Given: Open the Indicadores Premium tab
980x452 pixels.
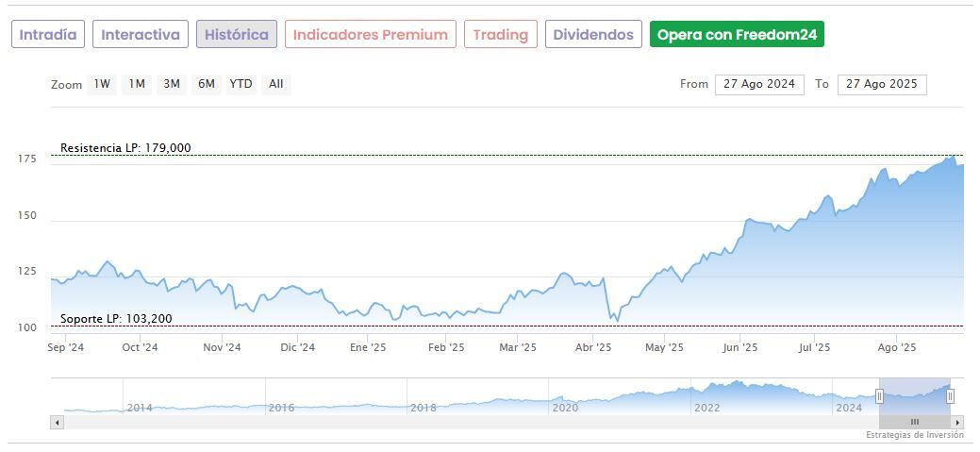Looking at the screenshot, I should click(x=370, y=35).
